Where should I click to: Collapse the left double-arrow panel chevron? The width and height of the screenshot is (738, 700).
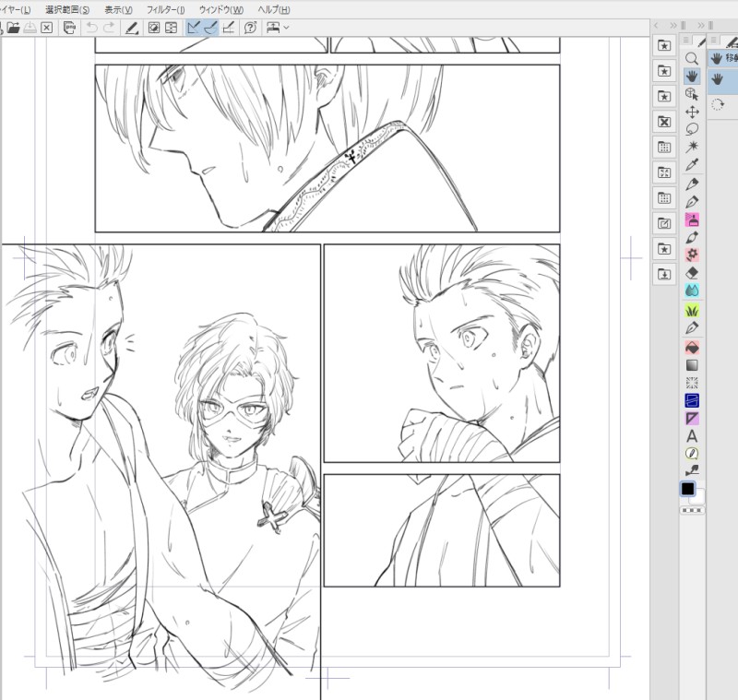tap(673, 26)
